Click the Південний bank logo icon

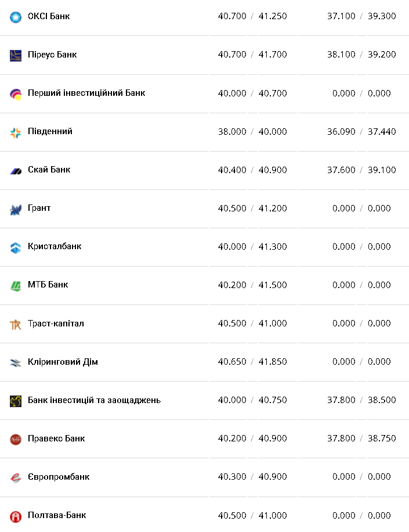pos(16,132)
